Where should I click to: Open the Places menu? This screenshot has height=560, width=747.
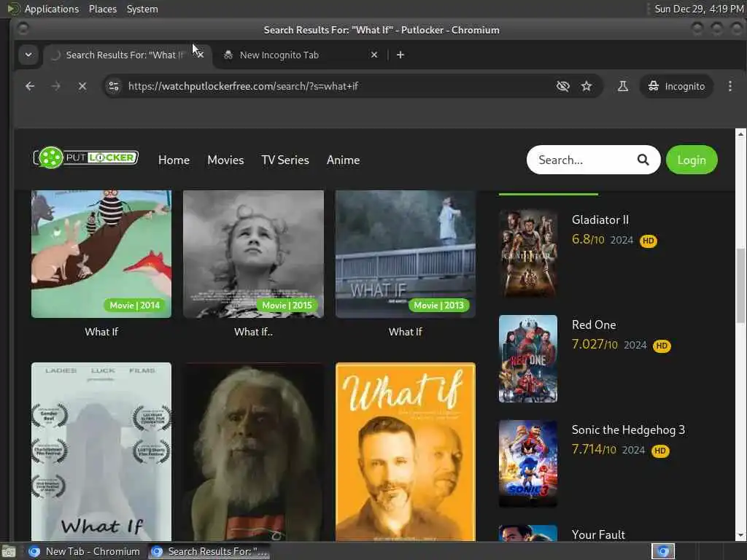pos(102,9)
